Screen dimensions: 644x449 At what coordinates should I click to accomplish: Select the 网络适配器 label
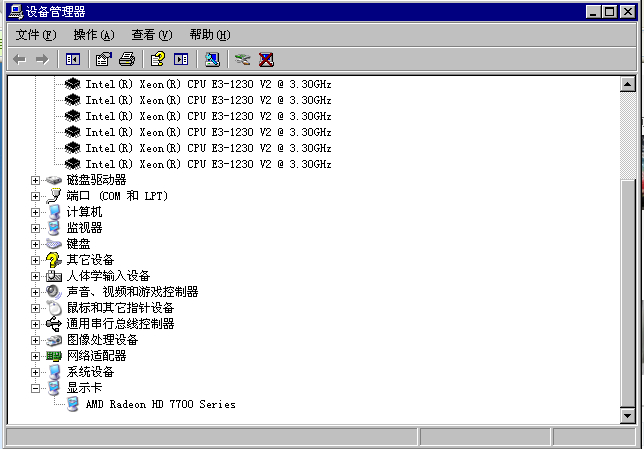point(96,356)
